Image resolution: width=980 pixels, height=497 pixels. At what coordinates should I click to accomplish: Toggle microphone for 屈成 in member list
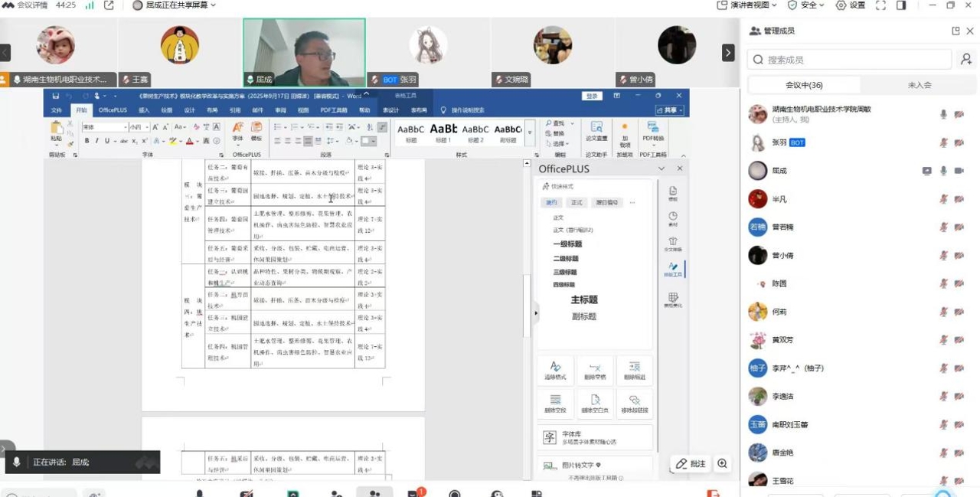pos(943,171)
